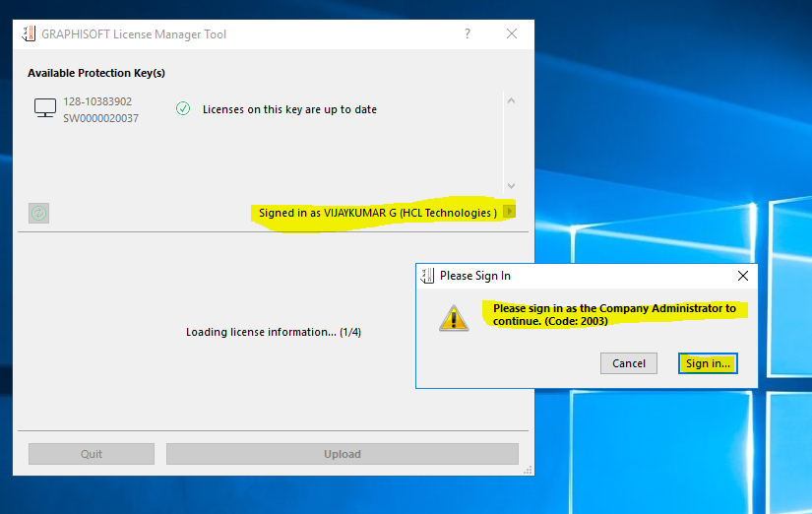This screenshot has width=812, height=514.
Task: Select the computer protection key icon
Action: click(x=45, y=108)
